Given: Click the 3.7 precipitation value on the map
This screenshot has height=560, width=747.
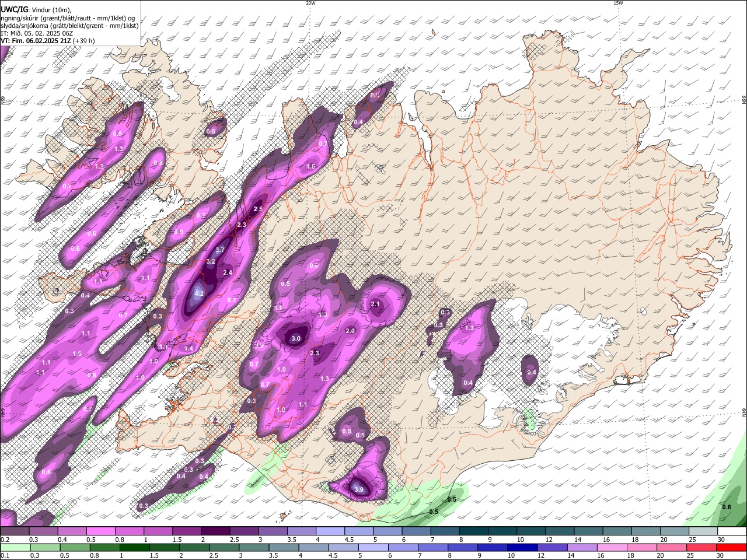Looking at the screenshot, I should click(x=220, y=250).
